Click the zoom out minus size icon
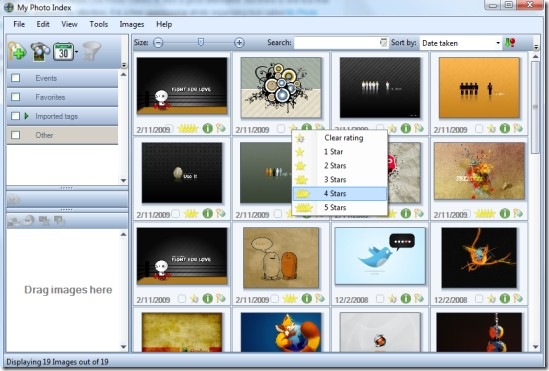The width and height of the screenshot is (549, 371). click(x=158, y=43)
